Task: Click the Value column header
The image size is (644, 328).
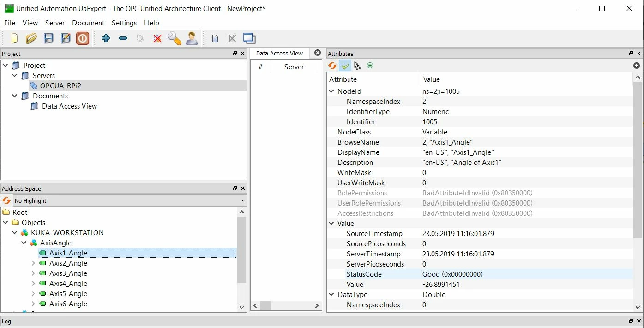Action: tap(527, 79)
